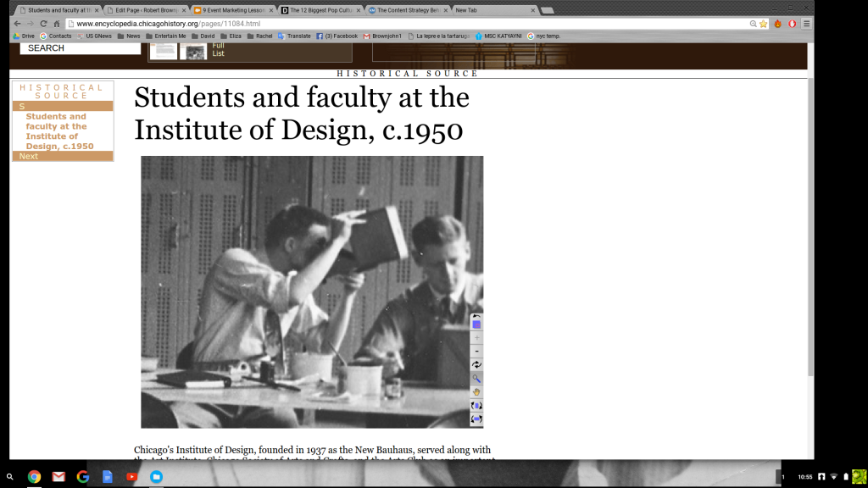This screenshot has width=868, height=488.
Task: Click the fit-height icon in image toolbar
Action: coord(476,406)
